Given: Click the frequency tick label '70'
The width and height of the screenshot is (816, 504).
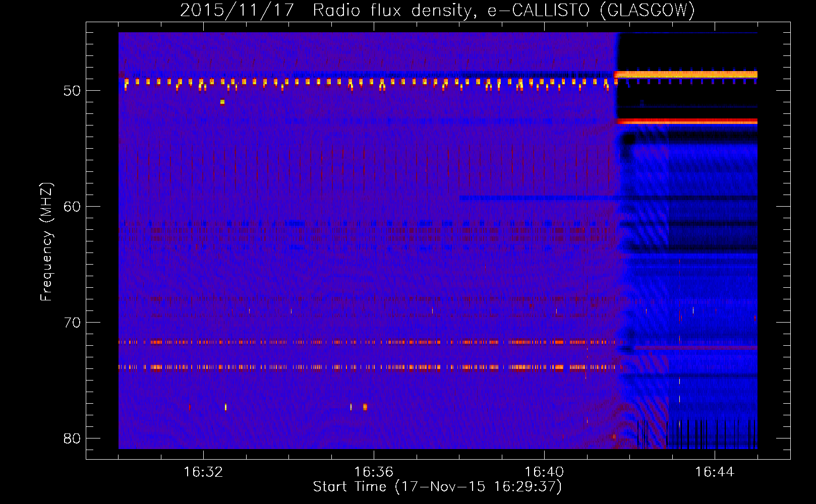Looking at the screenshot, I should point(72,323).
